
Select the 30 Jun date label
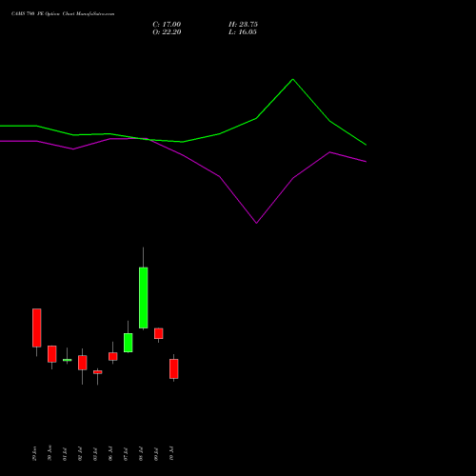[x=50, y=453]
